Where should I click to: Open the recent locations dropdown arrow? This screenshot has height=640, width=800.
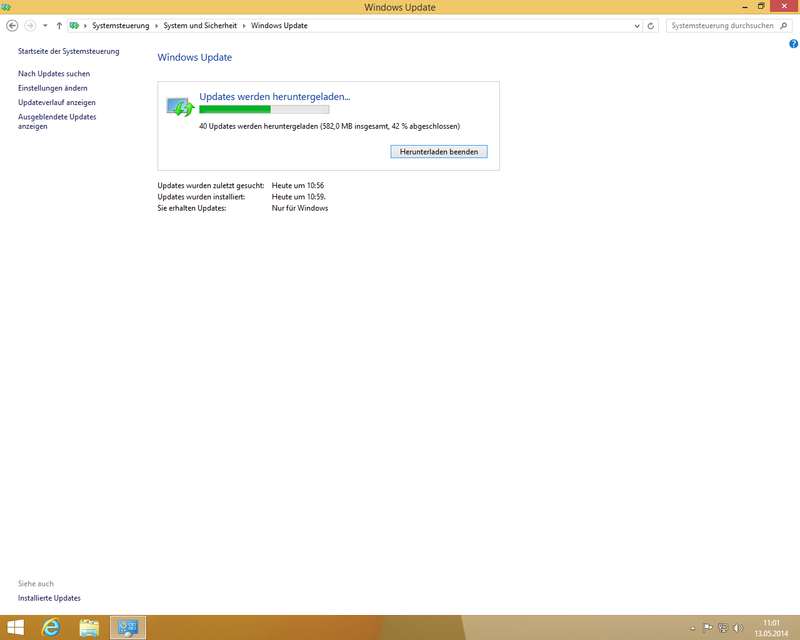[x=45, y=26]
